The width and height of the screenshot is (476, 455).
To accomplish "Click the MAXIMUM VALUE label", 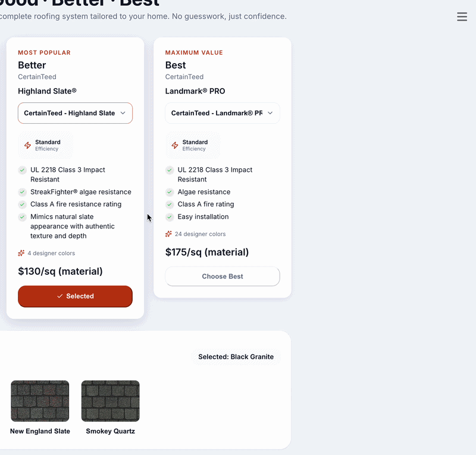I will [x=194, y=52].
